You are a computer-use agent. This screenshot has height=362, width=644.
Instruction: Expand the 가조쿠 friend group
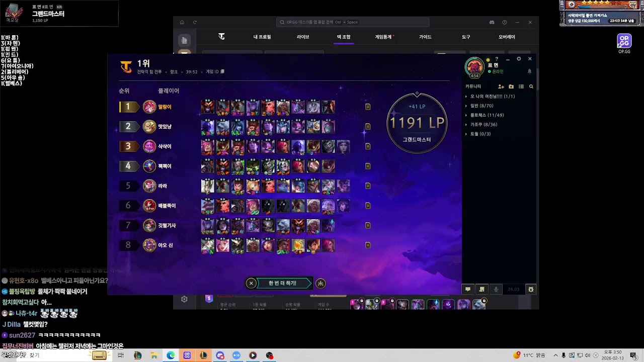pyautogui.click(x=481, y=125)
